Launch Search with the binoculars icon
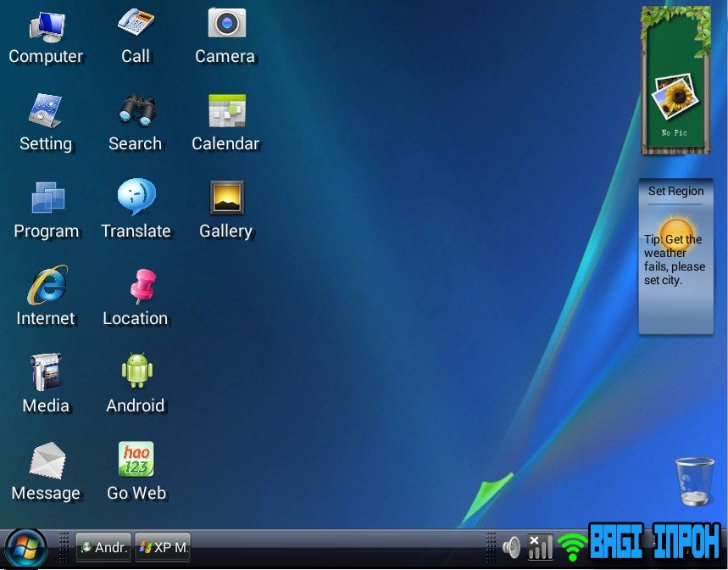728x570 pixels. pos(135,109)
